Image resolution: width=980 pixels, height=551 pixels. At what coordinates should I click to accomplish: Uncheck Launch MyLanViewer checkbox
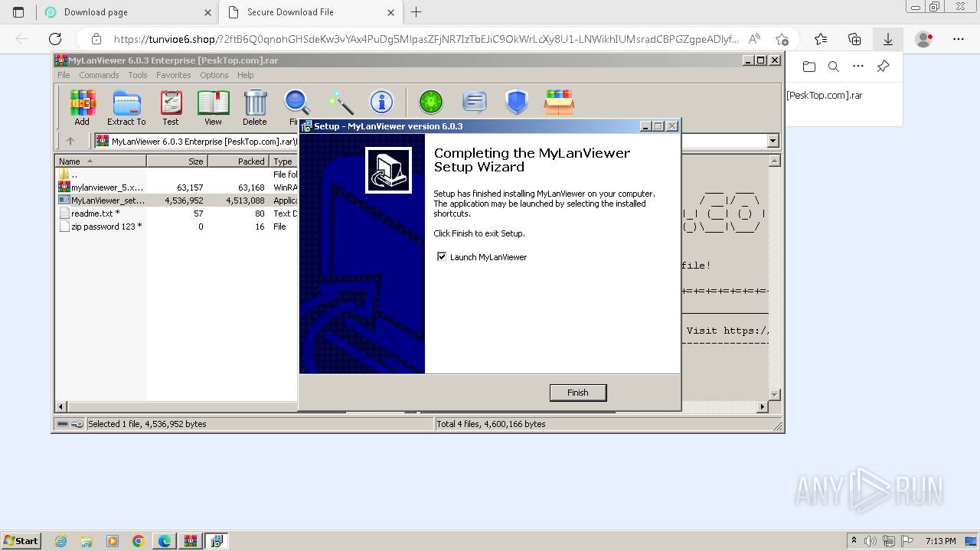[x=442, y=256]
